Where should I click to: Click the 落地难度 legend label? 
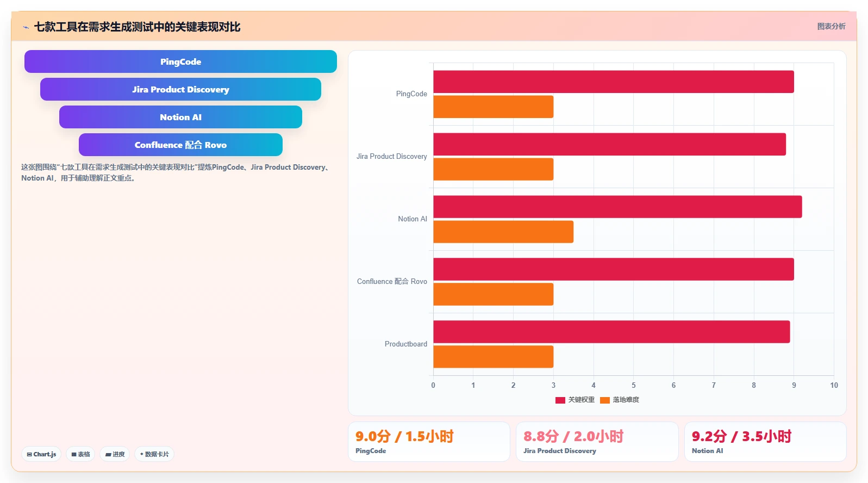click(x=626, y=400)
